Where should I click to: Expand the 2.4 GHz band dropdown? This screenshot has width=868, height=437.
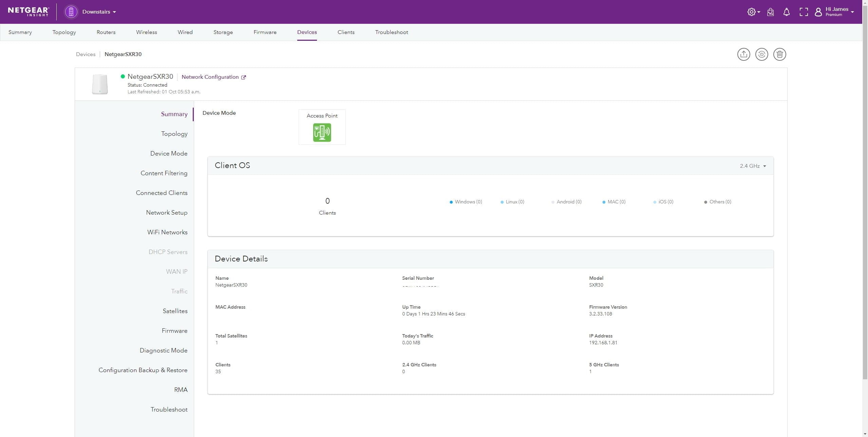(x=752, y=166)
